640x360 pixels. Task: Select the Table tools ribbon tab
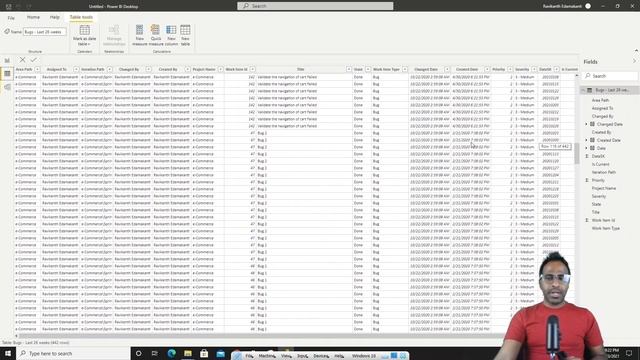pos(81,17)
